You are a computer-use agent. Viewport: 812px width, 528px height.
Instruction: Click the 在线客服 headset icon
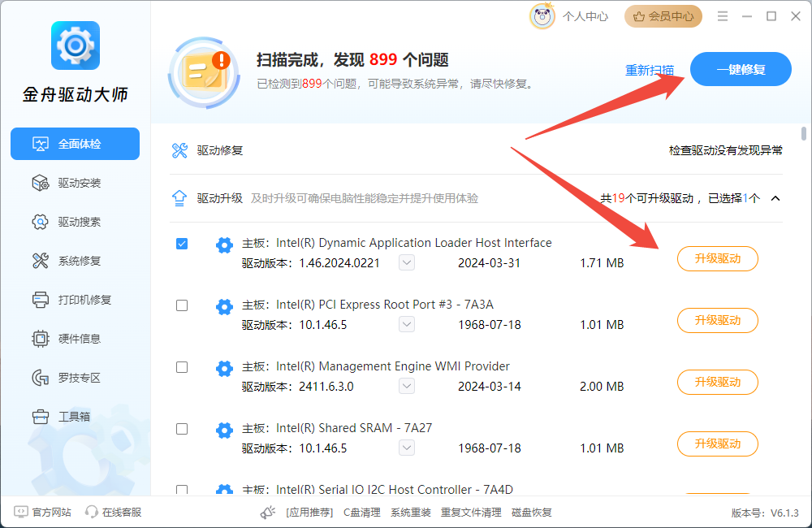tap(92, 512)
